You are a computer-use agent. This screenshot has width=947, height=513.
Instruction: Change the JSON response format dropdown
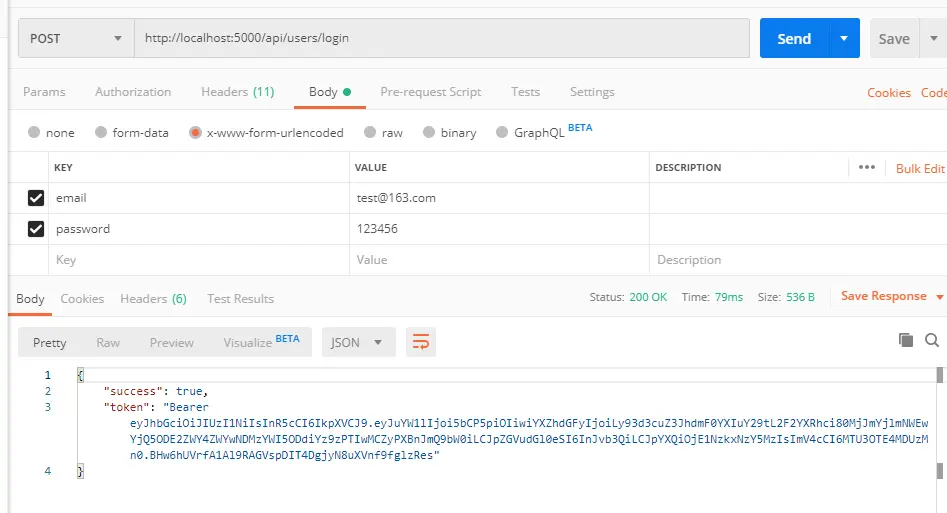pos(358,342)
